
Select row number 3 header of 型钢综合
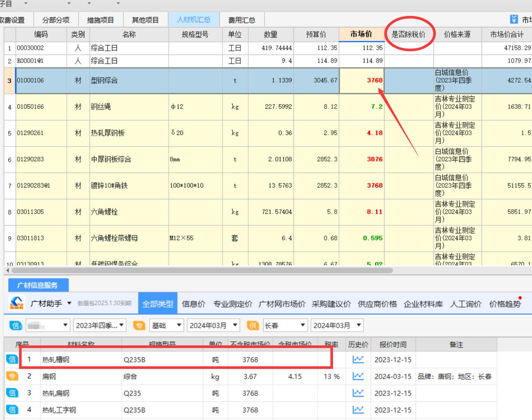pyautogui.click(x=10, y=81)
